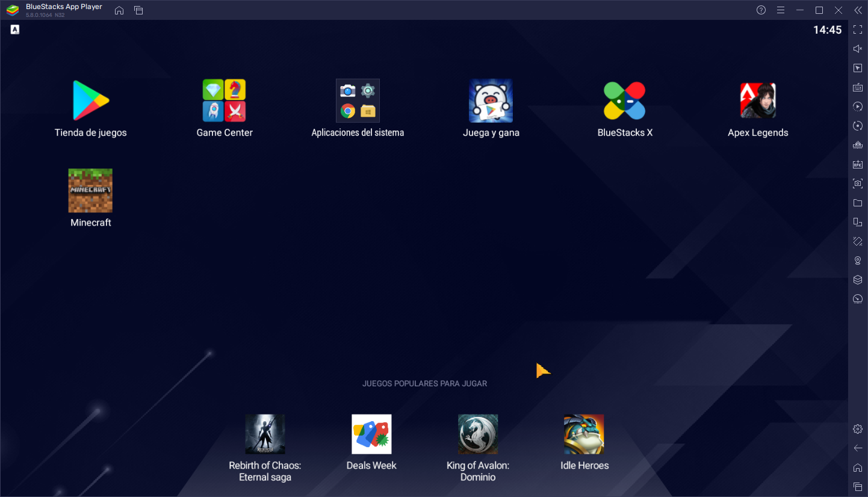Open keyboard game controls icon
Viewport: 868px width, 497px height.
858,87
